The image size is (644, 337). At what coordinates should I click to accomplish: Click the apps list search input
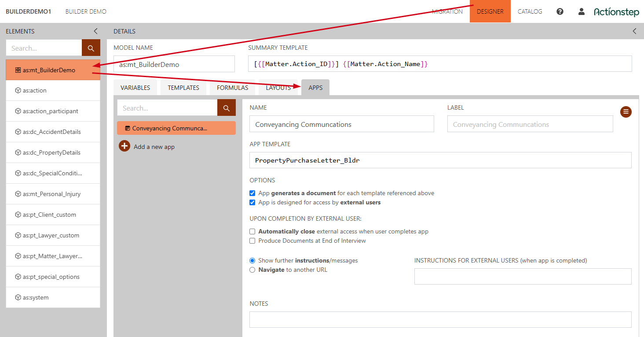167,108
